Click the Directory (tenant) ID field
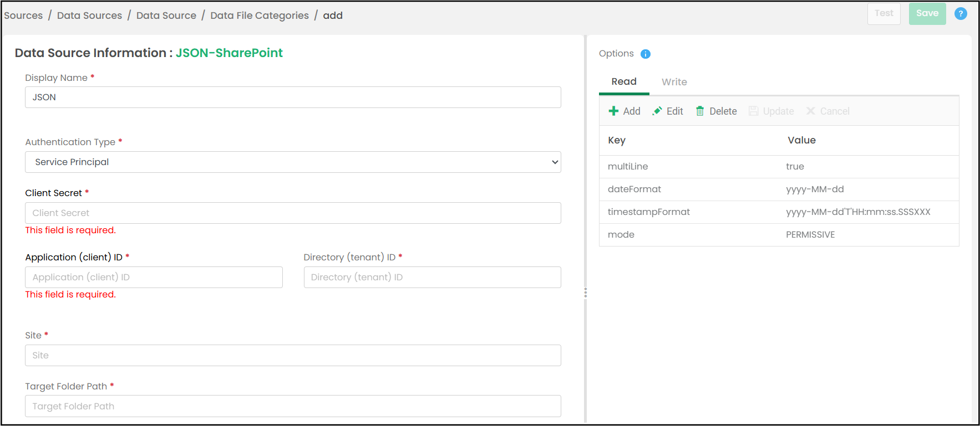 point(432,277)
